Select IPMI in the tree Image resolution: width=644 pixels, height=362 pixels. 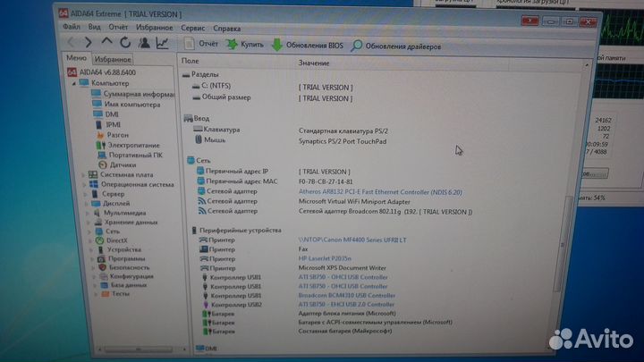coord(108,124)
